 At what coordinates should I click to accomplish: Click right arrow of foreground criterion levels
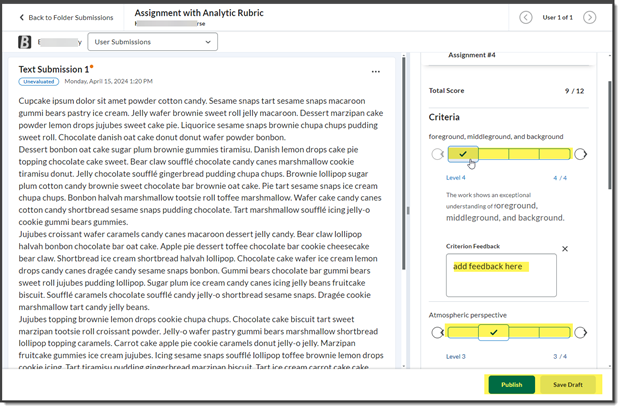pyautogui.click(x=581, y=154)
